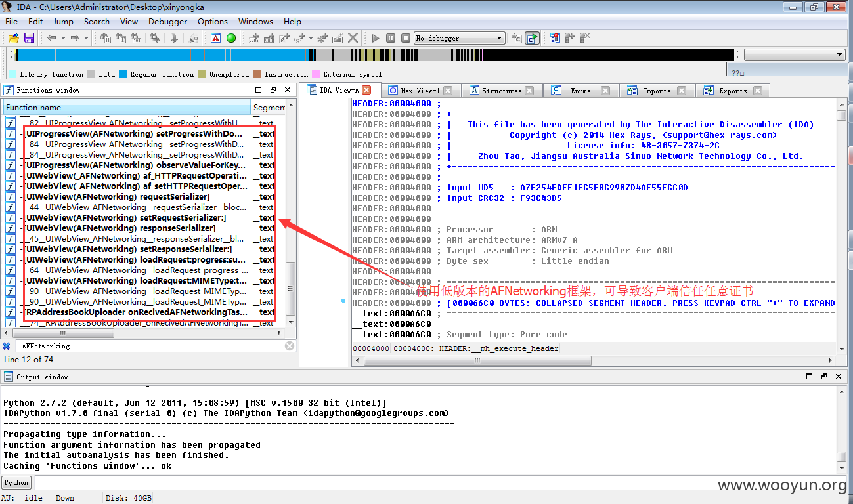Open the string style dropdown arrow in toolbar
This screenshot has width=853, height=504.
[x=311, y=38]
